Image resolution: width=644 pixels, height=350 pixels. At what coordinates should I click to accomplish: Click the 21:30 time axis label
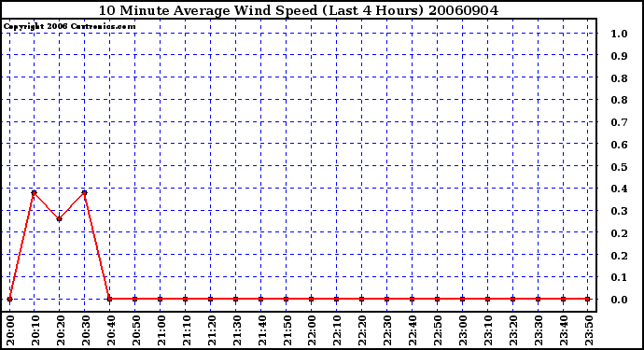pyautogui.click(x=236, y=330)
